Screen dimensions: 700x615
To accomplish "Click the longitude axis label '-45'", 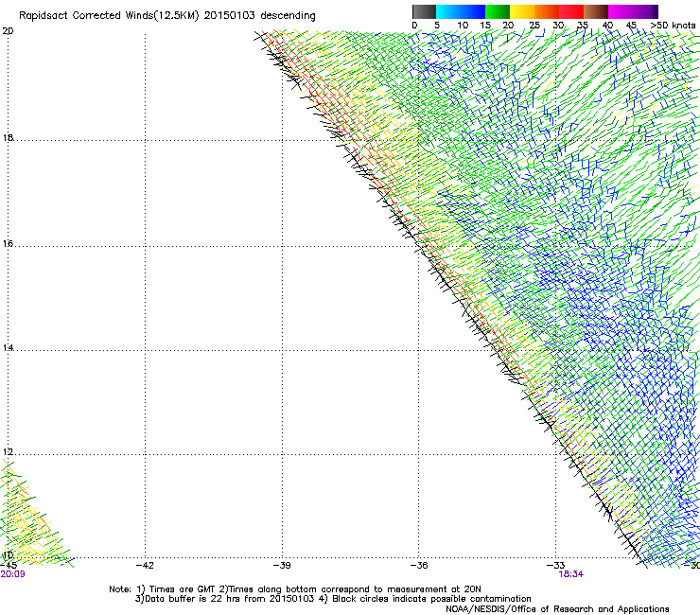I will pyautogui.click(x=9, y=566).
